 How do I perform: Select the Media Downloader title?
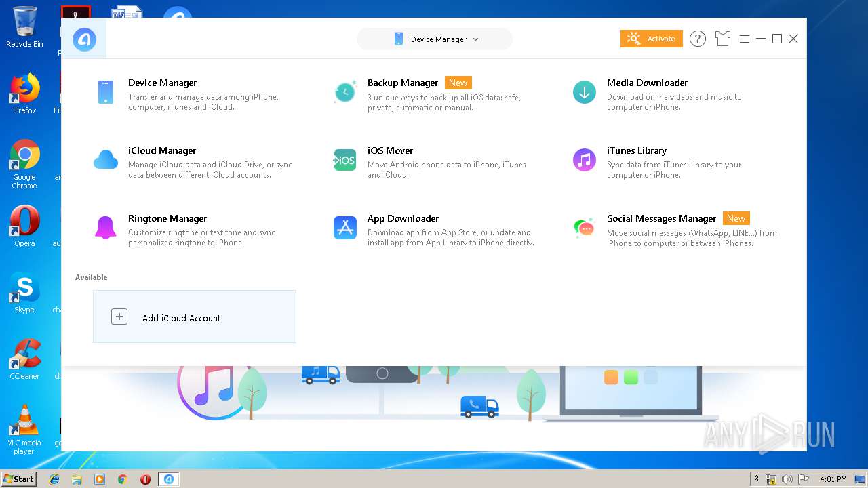648,83
